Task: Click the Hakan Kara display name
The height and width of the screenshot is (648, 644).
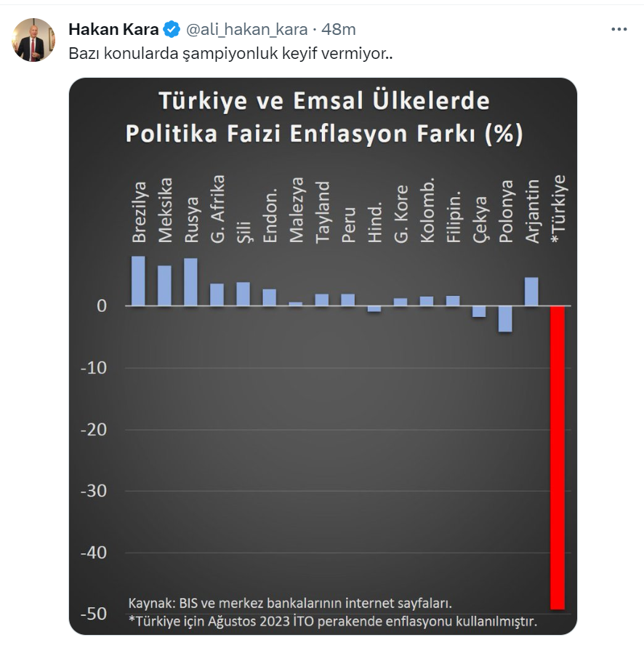Action: point(113,30)
